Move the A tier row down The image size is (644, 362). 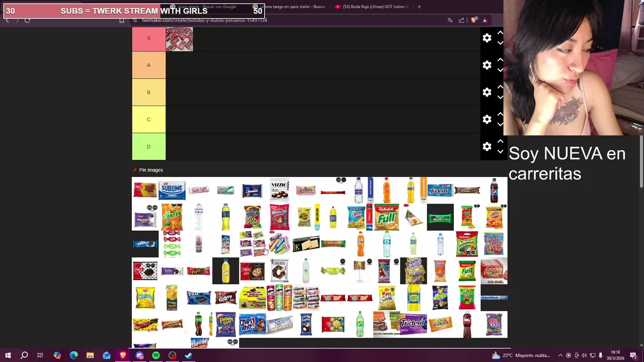click(x=500, y=70)
